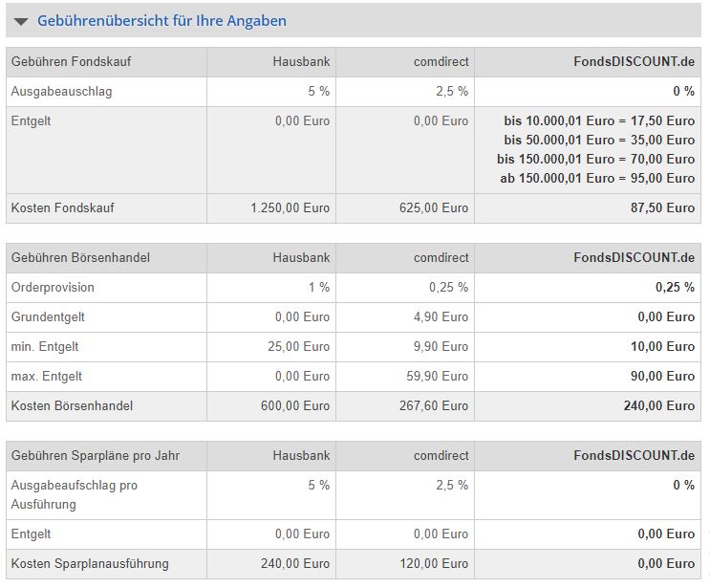Select the Orderprovision row label

[53, 288]
